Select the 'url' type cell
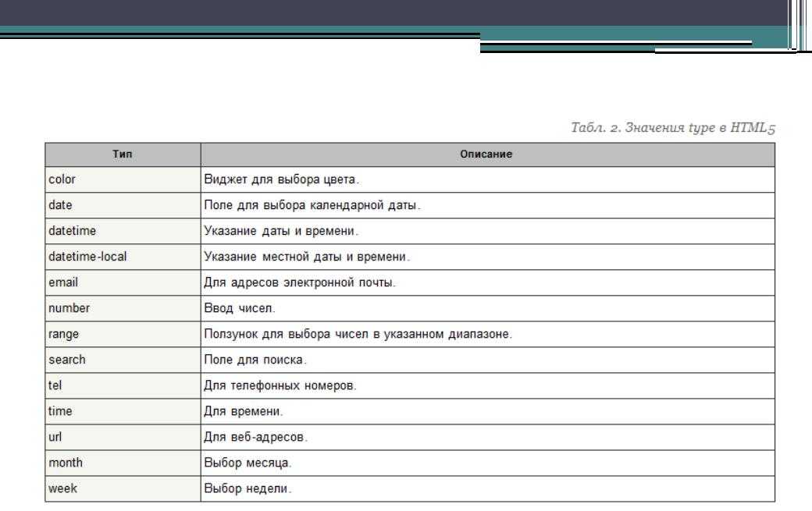This screenshot has height=511, width=812. [123, 437]
